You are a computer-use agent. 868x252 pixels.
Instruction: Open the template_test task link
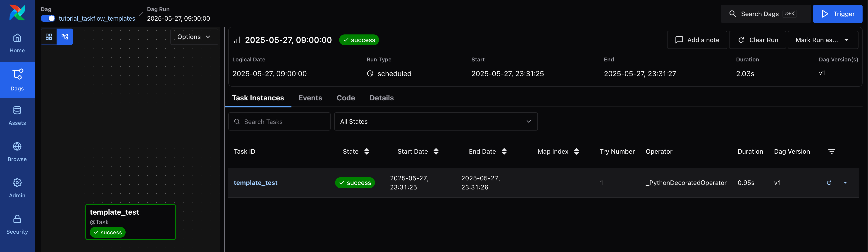point(255,182)
